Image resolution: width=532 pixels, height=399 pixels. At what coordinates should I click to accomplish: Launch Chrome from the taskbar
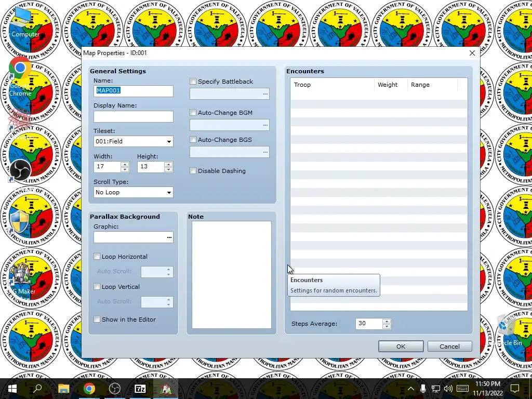click(89, 389)
